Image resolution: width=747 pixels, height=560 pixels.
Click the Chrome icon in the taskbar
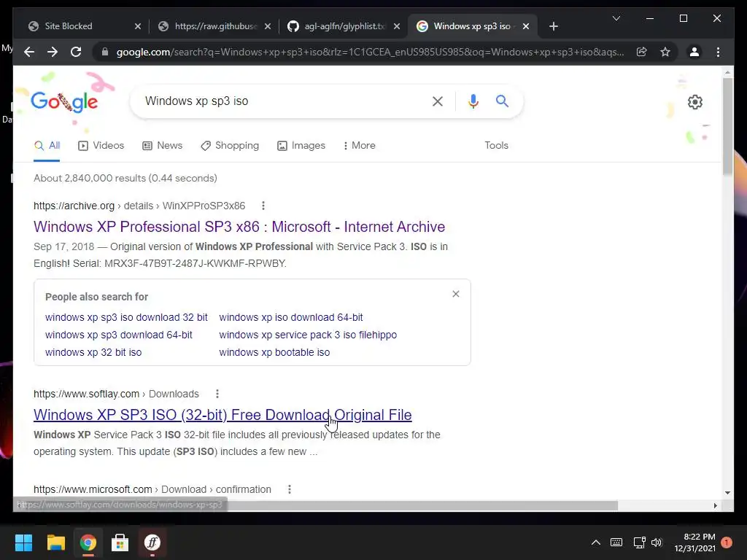coord(88,542)
